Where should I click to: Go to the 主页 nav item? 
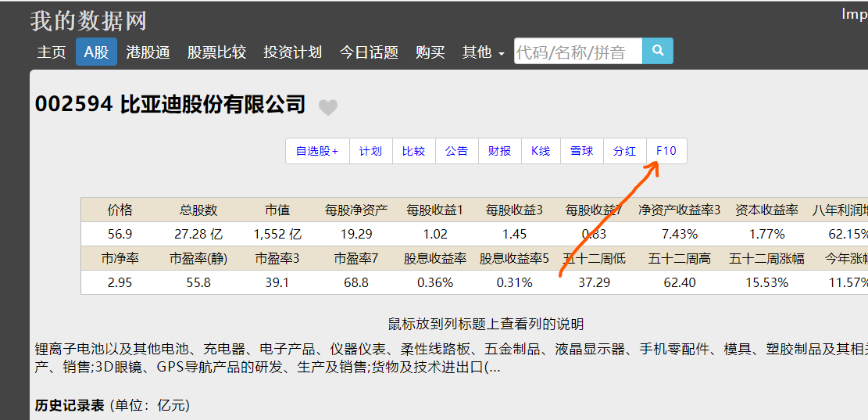[52, 52]
